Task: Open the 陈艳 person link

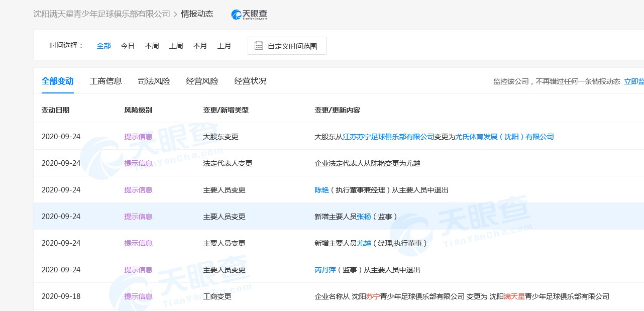Action: coord(321,190)
